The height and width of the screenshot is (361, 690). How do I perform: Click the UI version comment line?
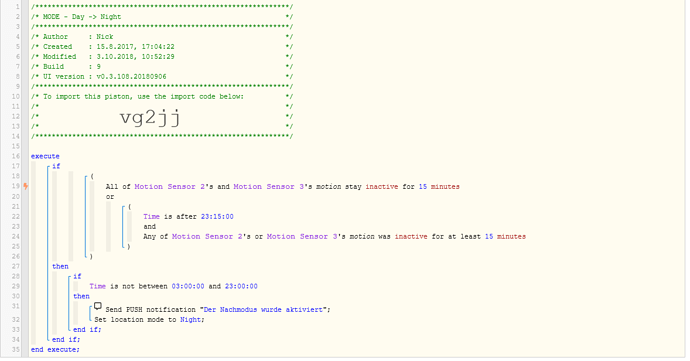click(x=162, y=77)
